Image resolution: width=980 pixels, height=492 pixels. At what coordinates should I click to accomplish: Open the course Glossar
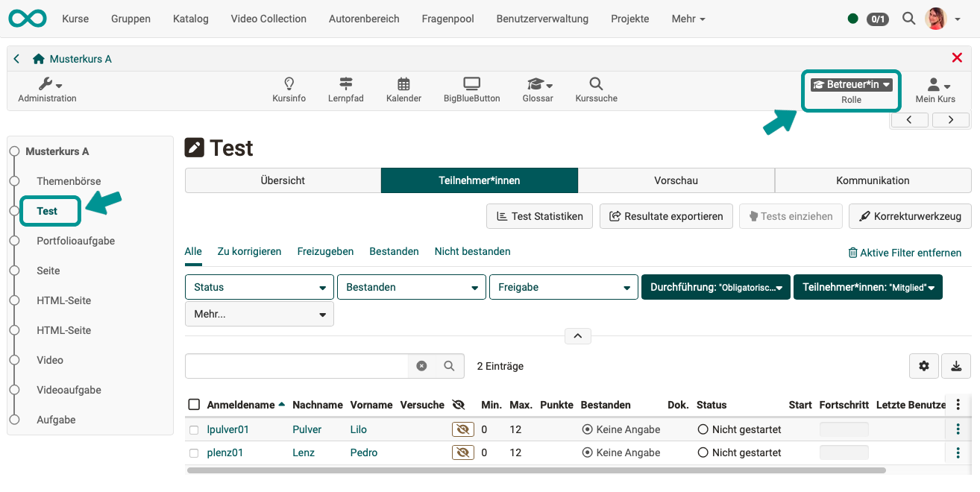point(537,89)
